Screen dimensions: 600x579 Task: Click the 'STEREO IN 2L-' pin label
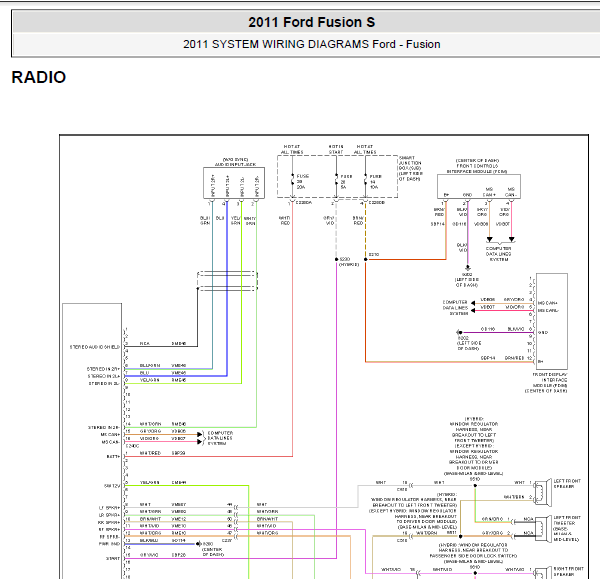click(x=104, y=383)
